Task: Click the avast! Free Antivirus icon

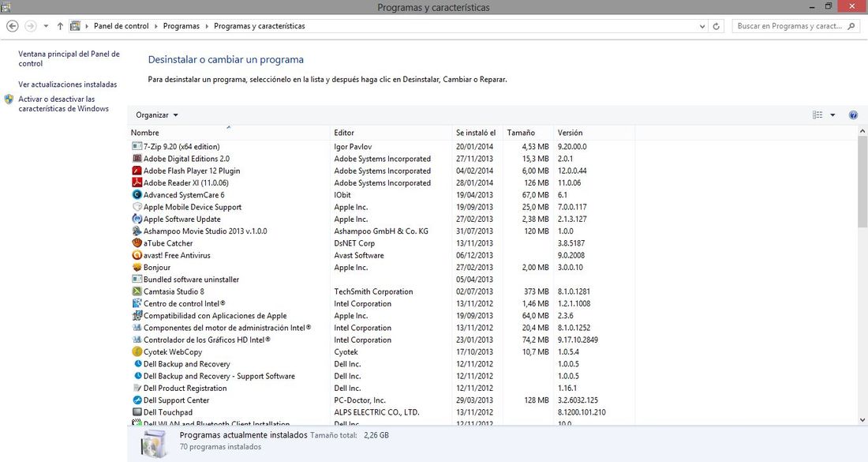Action: point(137,255)
